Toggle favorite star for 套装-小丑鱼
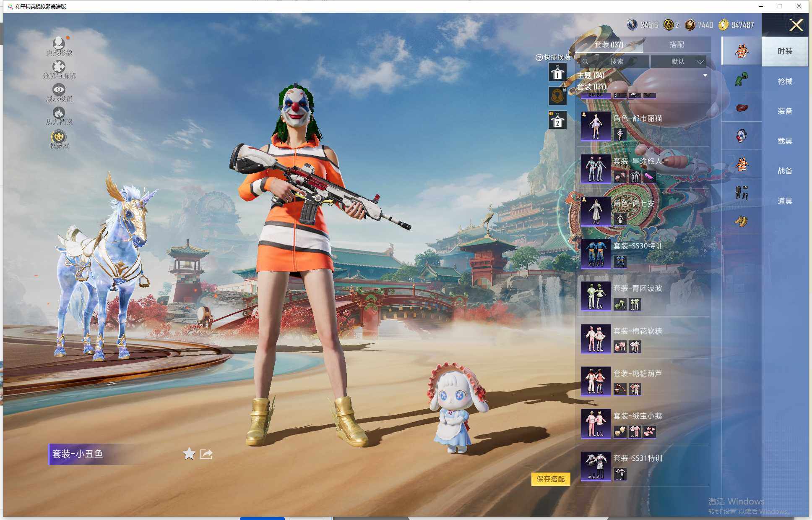812x520 pixels. point(189,453)
